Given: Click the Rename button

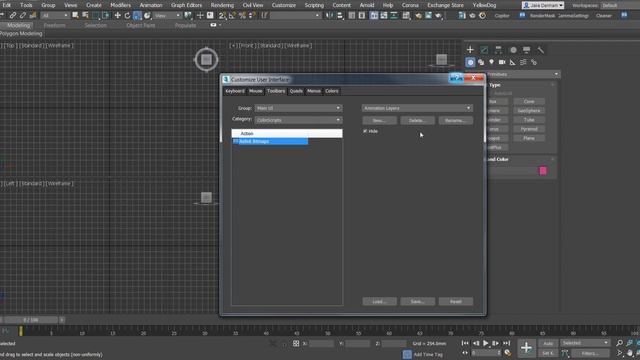Looking at the screenshot, I should pyautogui.click(x=456, y=120).
